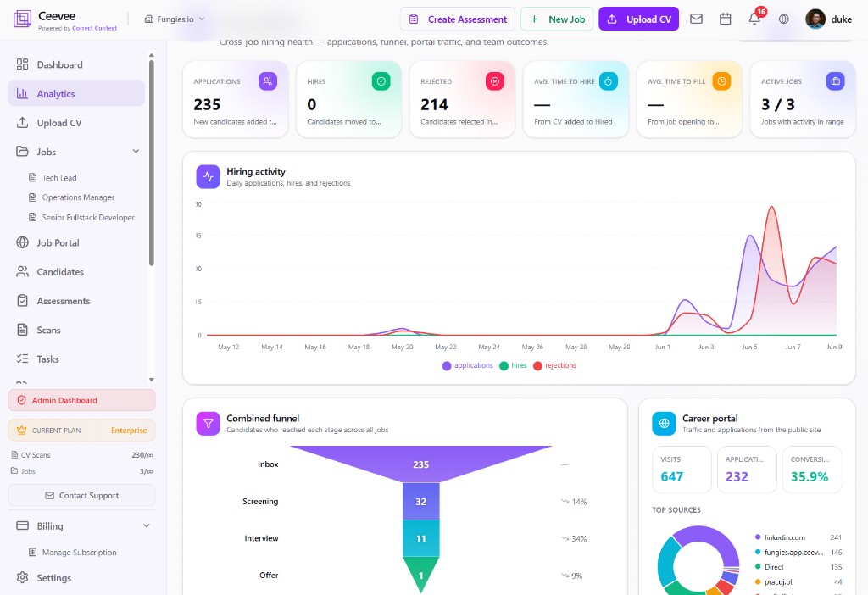Open the Fungies.io workspace dropdown
The width and height of the screenshot is (868, 595).
click(175, 19)
